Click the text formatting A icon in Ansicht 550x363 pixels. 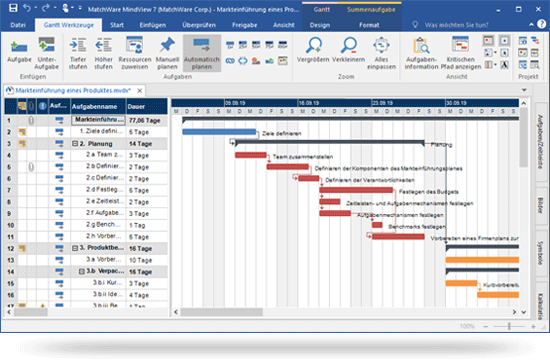point(504,65)
